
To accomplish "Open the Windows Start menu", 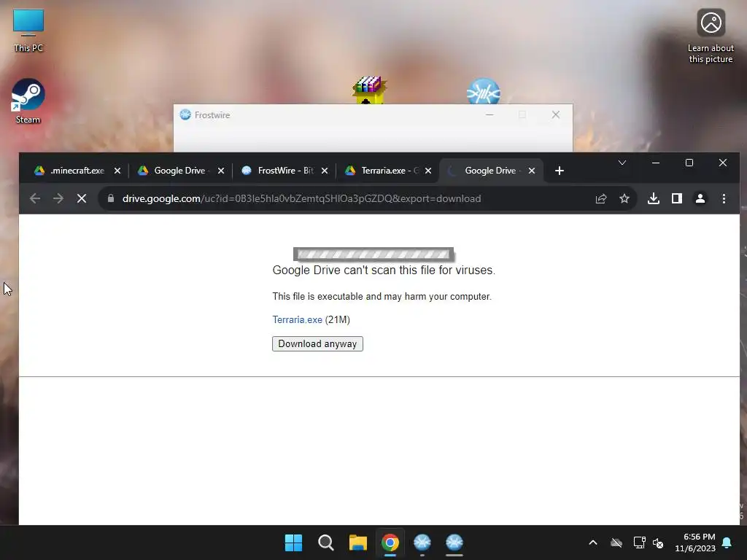I will [293, 542].
